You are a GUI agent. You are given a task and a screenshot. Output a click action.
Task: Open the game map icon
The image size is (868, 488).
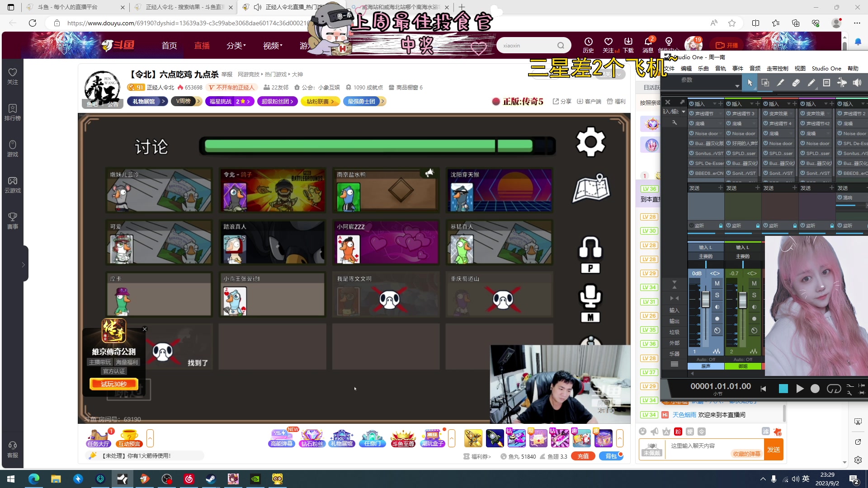coord(591,188)
